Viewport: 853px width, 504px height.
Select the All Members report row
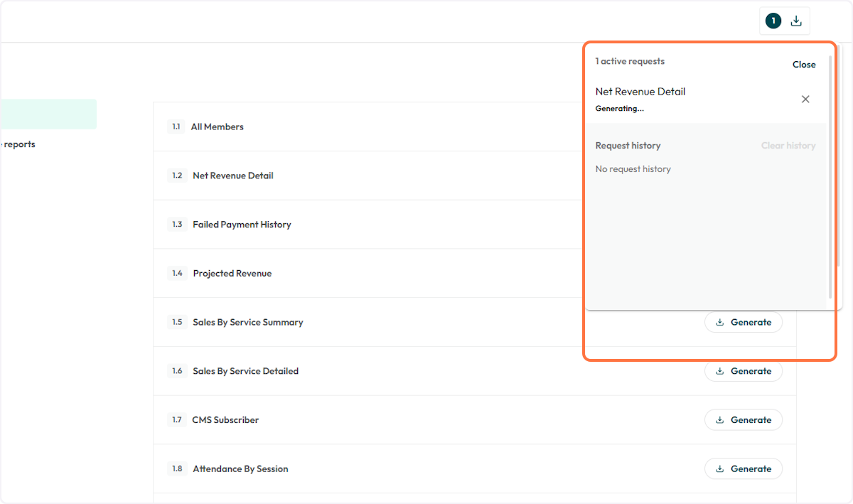click(x=218, y=127)
